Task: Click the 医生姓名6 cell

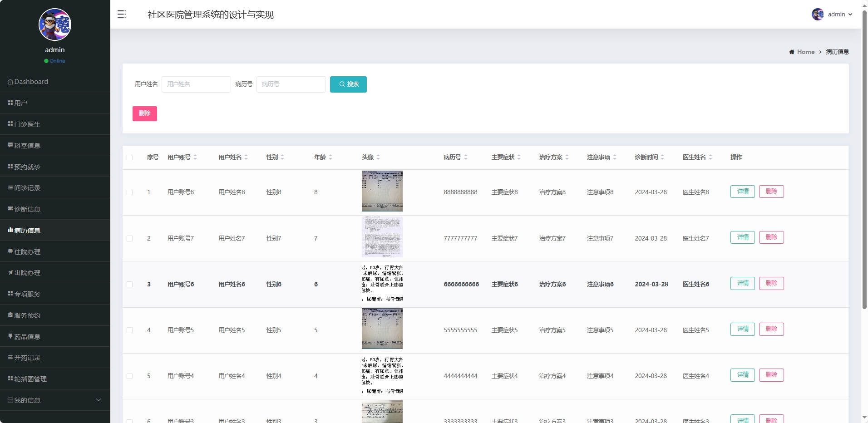Action: (696, 285)
